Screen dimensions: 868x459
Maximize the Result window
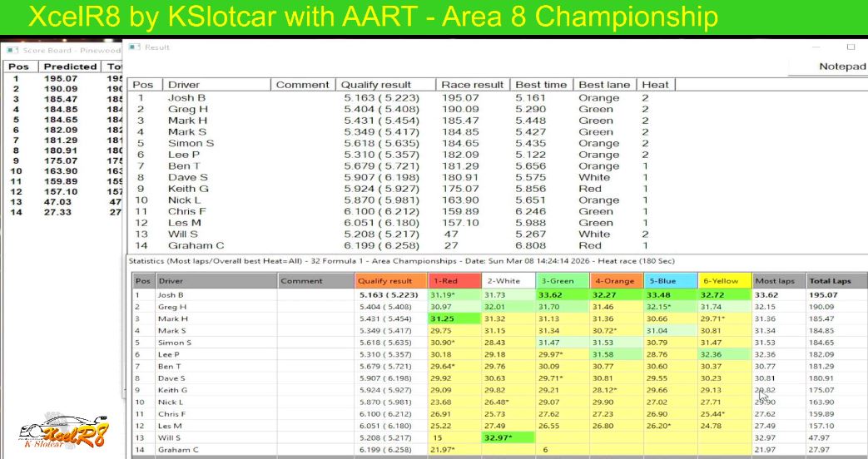(x=851, y=47)
